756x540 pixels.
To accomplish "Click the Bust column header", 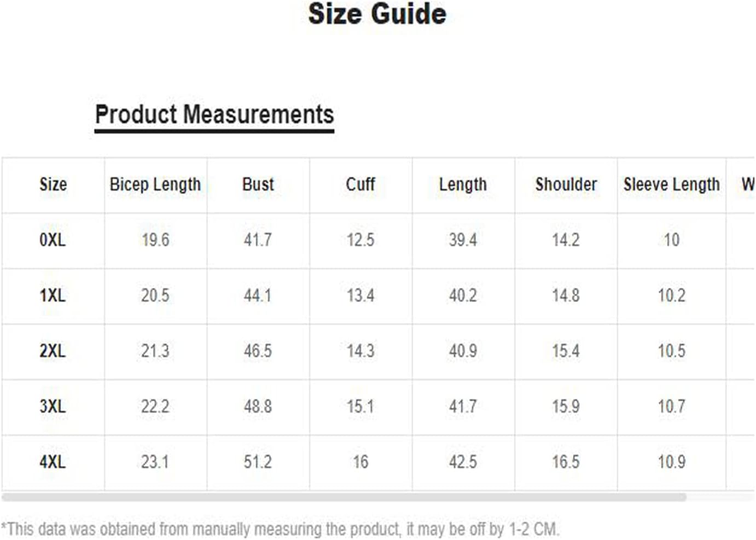I will [x=258, y=184].
